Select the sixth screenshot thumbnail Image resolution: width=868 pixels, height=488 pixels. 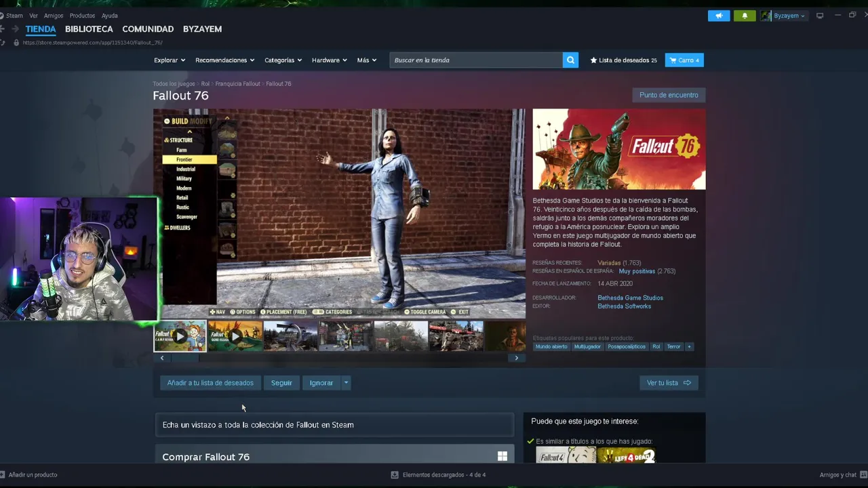coord(456,335)
